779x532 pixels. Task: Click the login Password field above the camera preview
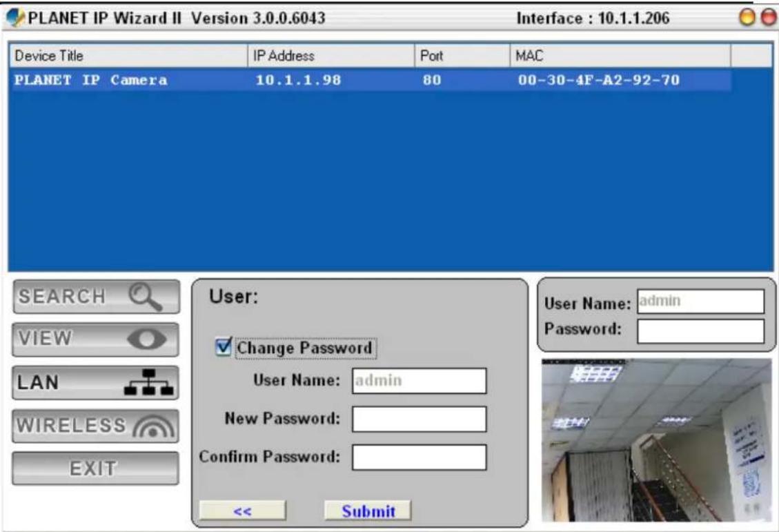coord(700,331)
